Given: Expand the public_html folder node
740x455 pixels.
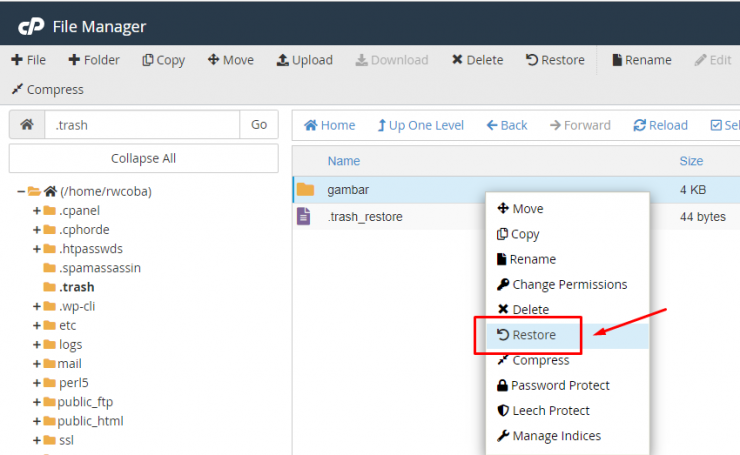Looking at the screenshot, I should [x=37, y=421].
